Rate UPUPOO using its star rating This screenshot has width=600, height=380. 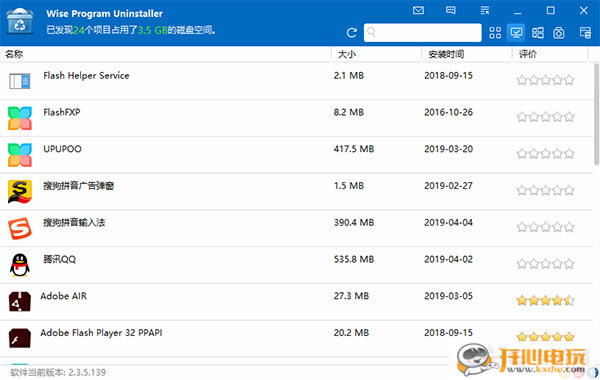pos(545,153)
